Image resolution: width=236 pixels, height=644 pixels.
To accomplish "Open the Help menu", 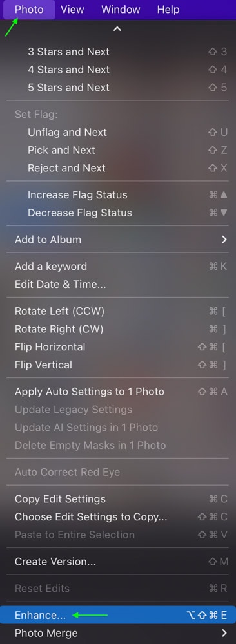I will (168, 10).
